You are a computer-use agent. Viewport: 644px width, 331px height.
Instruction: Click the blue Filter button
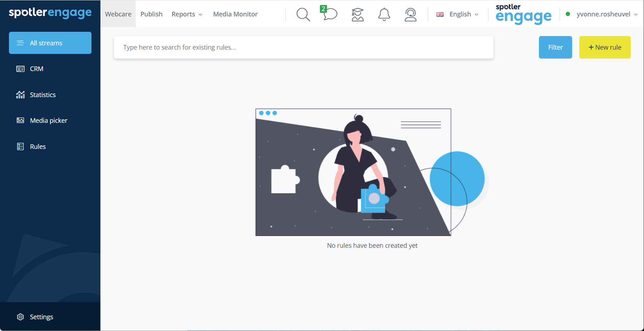tap(555, 47)
